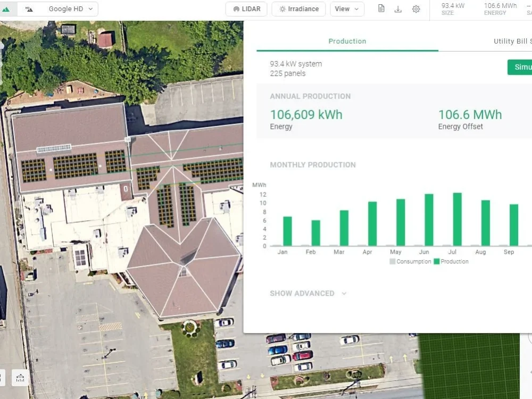532x399 pixels.
Task: Click the 106.6 MWh ENERGY stat
Action: point(500,9)
